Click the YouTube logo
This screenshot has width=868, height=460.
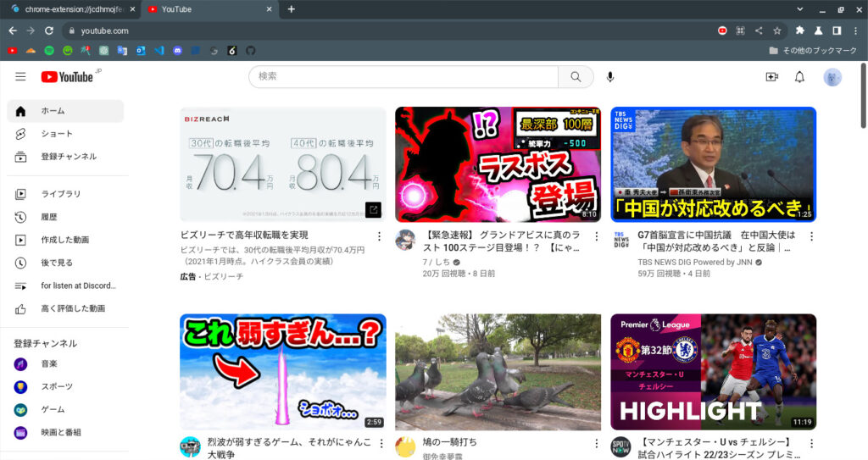[67, 77]
